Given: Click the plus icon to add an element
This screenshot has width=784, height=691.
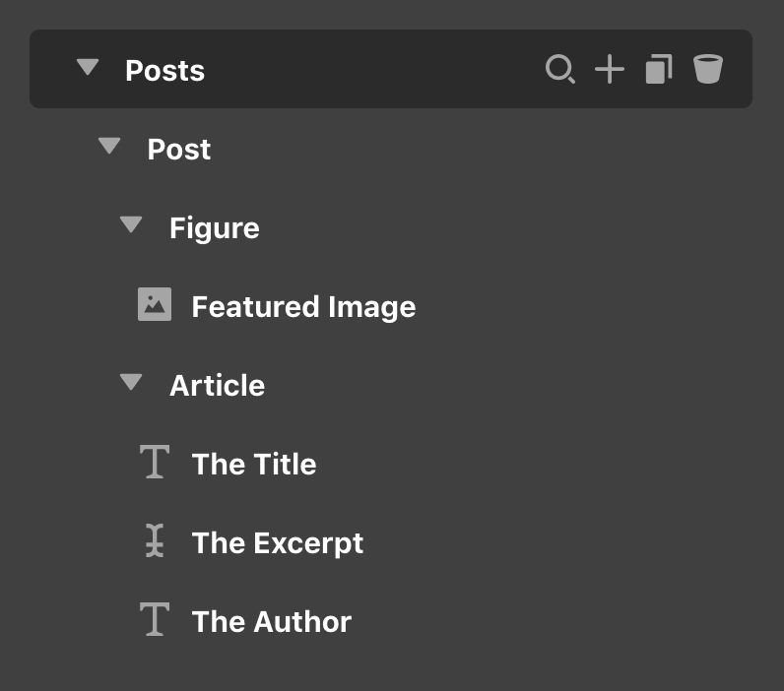Looking at the screenshot, I should (610, 69).
